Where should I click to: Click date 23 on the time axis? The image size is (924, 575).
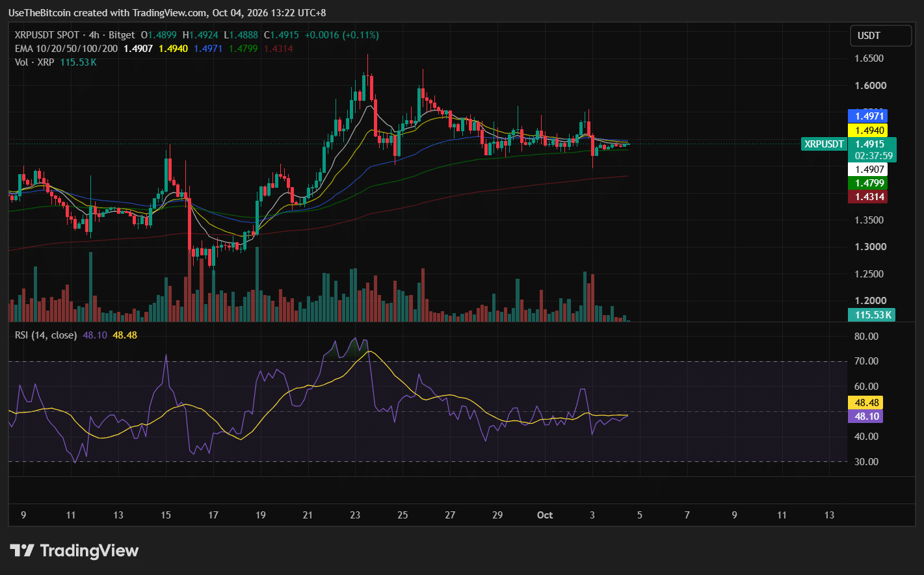pyautogui.click(x=355, y=515)
